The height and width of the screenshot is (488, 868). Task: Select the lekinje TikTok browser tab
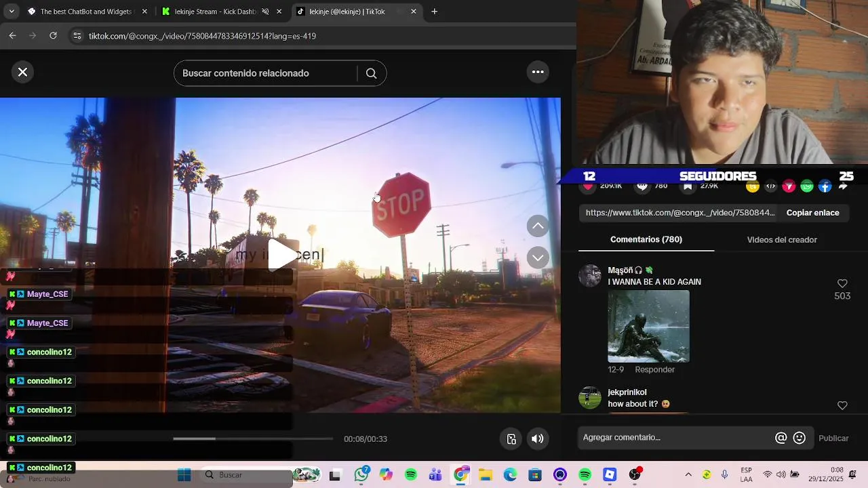tap(346, 12)
